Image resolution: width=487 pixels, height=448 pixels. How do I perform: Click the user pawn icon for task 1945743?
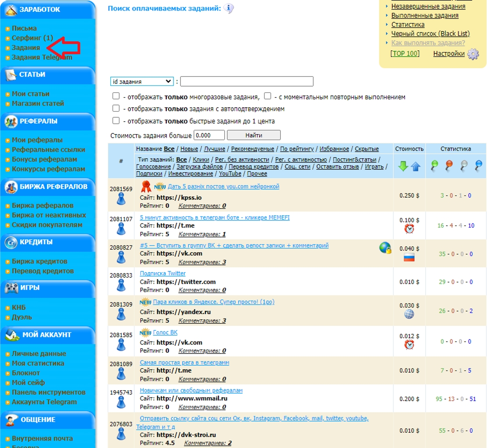[121, 402]
